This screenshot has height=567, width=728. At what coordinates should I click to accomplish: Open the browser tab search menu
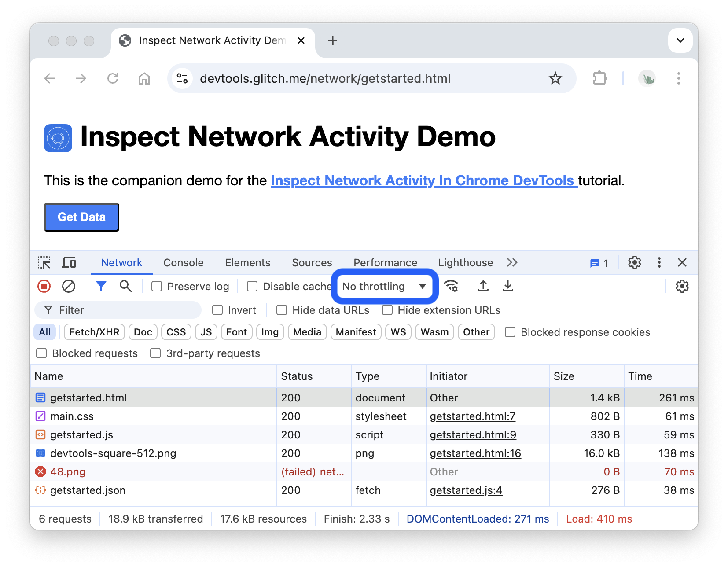[680, 40]
